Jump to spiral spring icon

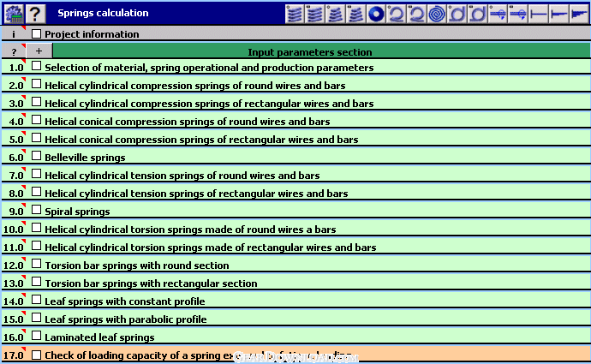(437, 14)
